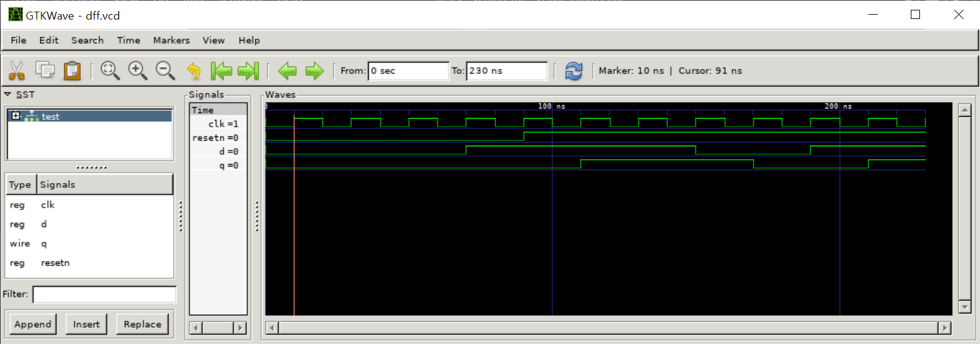Find next edge green right arrow
The width and height of the screenshot is (980, 344).
tap(314, 71)
